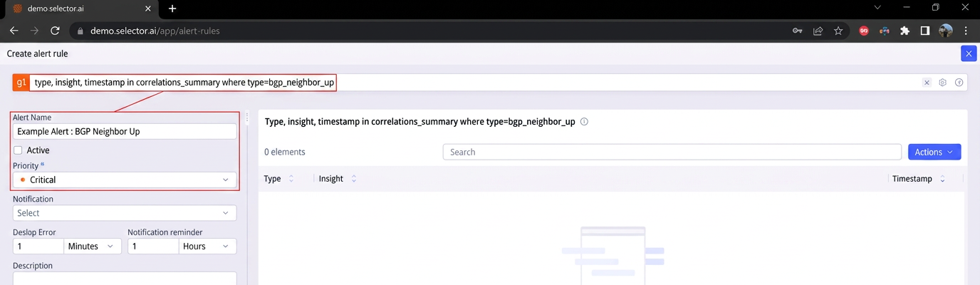The width and height of the screenshot is (980, 285).
Task: Click the info icon beside results title
Action: pos(584,122)
